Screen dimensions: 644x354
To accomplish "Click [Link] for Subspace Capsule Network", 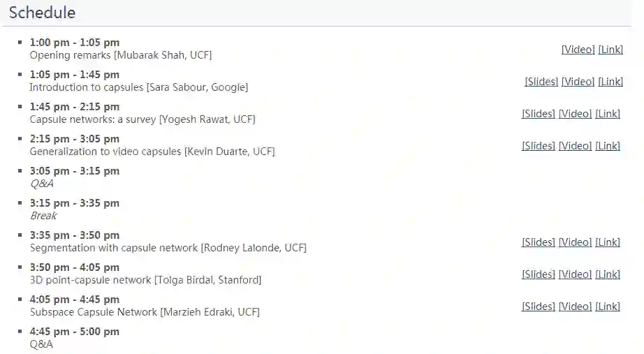I will (608, 307).
